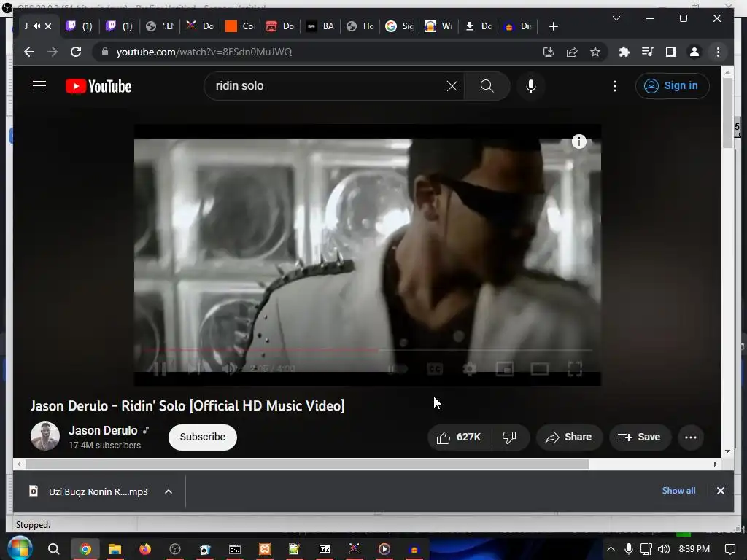Share the video

pyautogui.click(x=569, y=437)
